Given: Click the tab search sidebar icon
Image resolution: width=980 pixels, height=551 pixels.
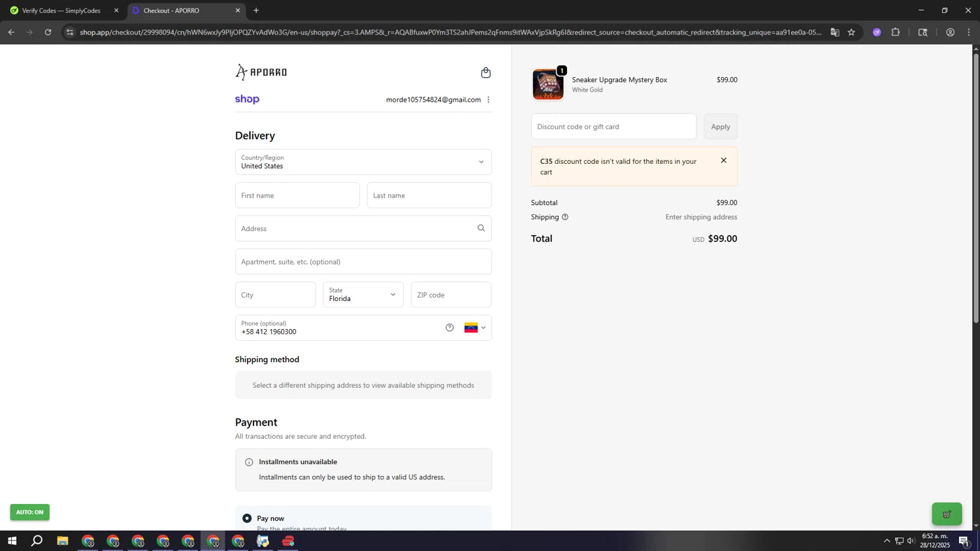Looking at the screenshot, I should coord(923,32).
